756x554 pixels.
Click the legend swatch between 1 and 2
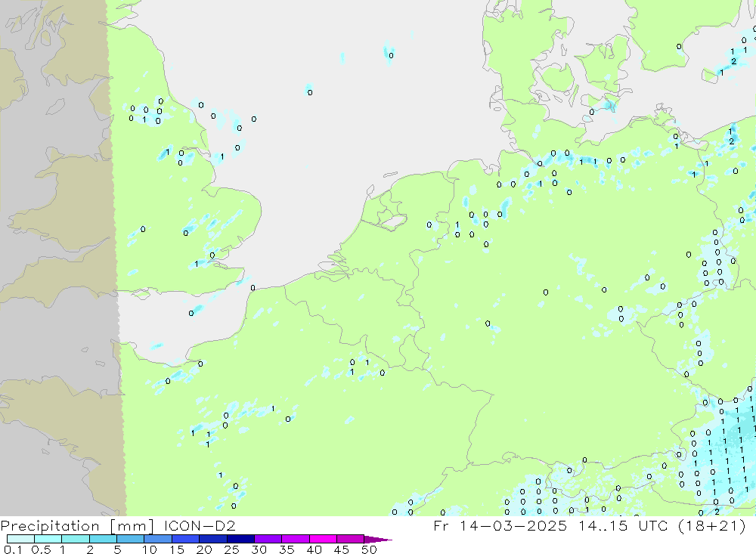76,539
